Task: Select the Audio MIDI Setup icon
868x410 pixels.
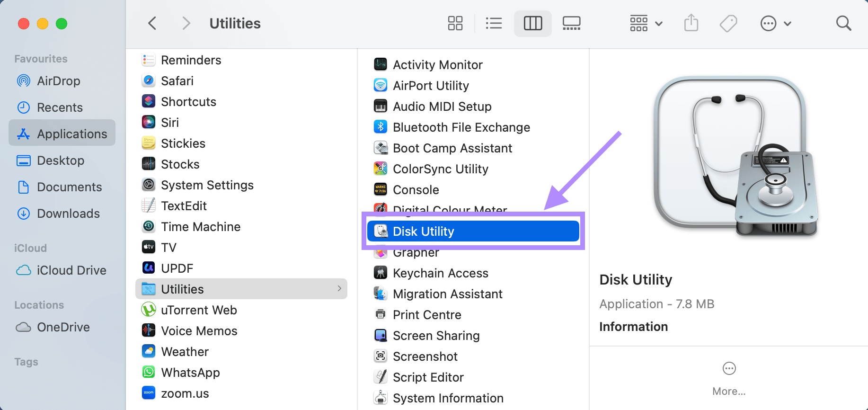Action: tap(381, 107)
